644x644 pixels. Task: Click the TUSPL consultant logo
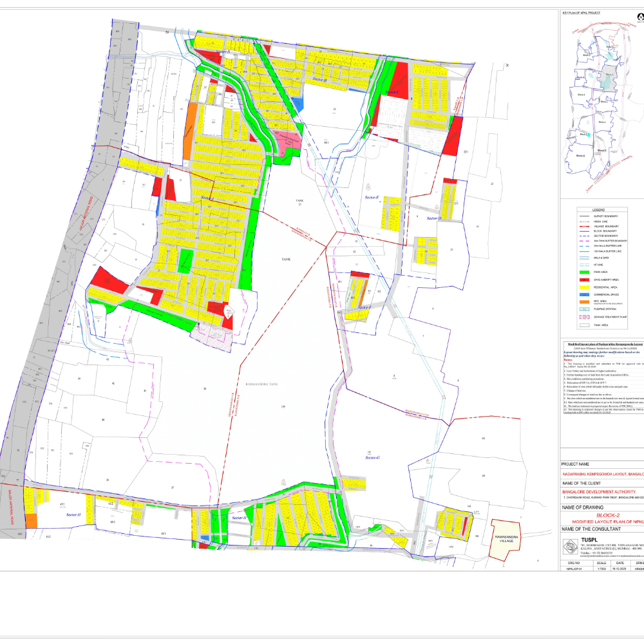(x=571, y=547)
